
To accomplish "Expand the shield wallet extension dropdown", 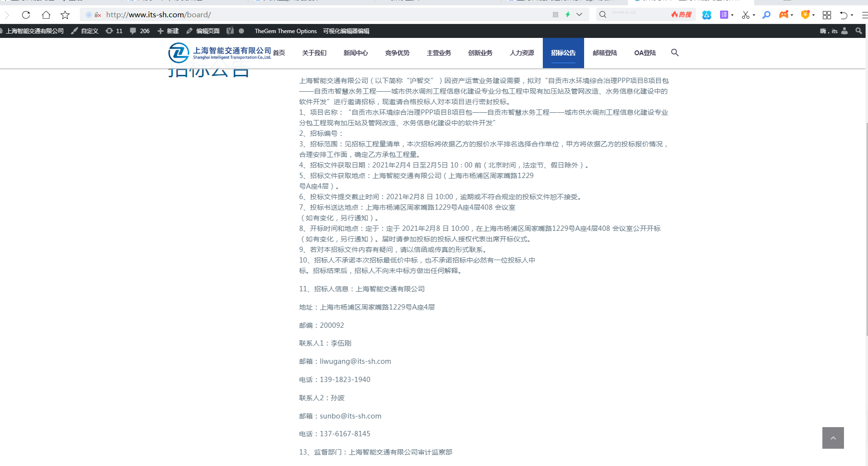I will (813, 15).
